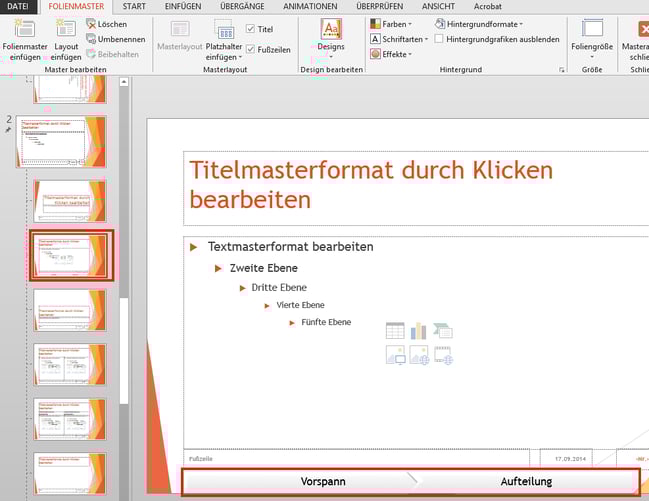Screen dimensions: 649x501
Task: Insert SmartArt via placeholder icon
Action: click(x=443, y=331)
